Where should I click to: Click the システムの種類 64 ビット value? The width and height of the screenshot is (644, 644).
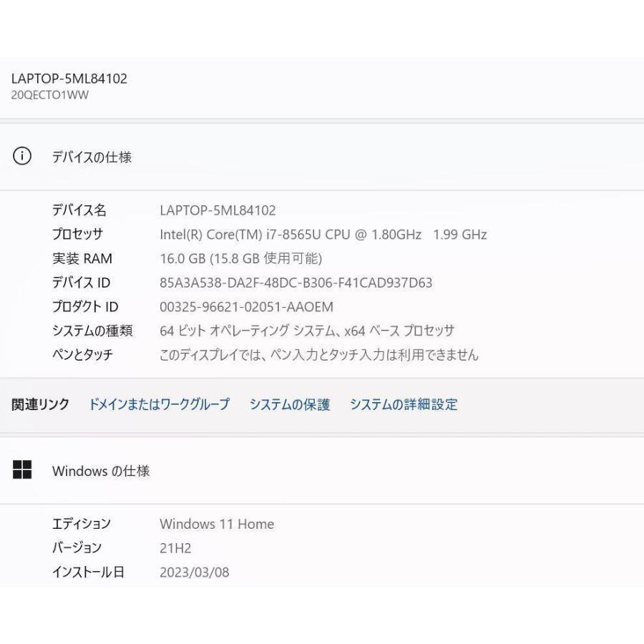(307, 331)
